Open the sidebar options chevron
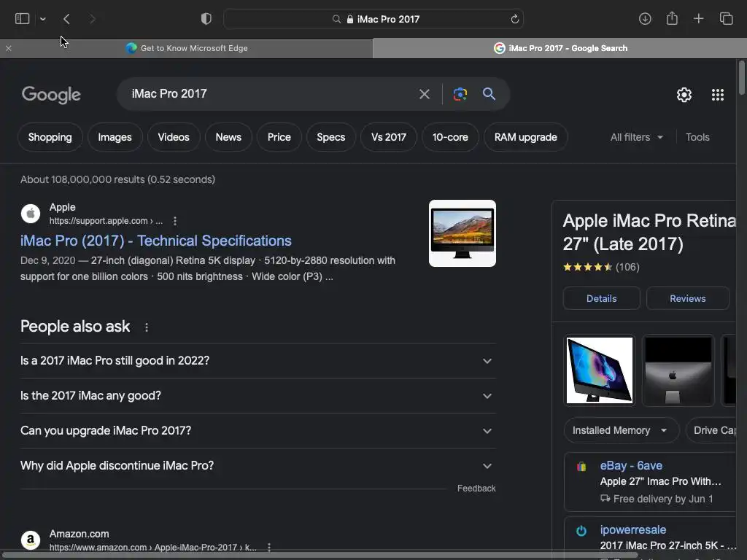The width and height of the screenshot is (747, 560). 42,19
